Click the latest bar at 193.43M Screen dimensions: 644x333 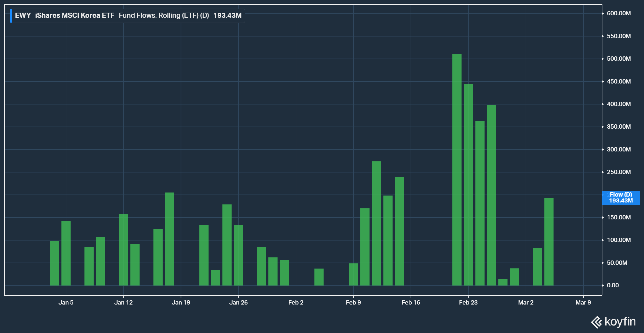549,242
